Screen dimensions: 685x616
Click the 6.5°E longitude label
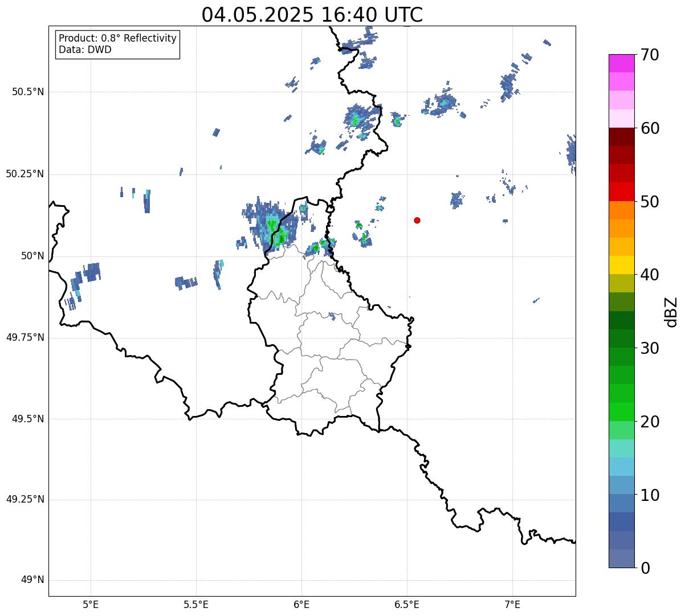(x=407, y=605)
